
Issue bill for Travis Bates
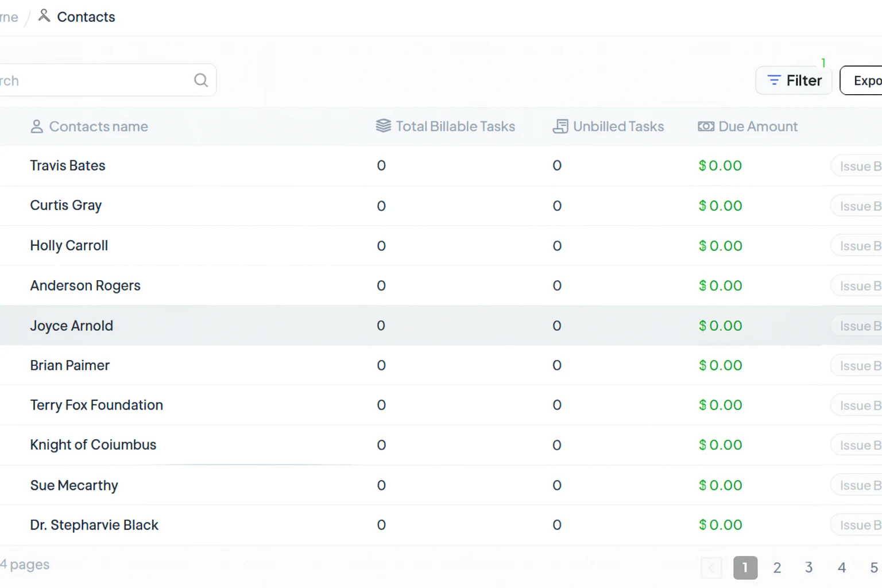point(858,167)
